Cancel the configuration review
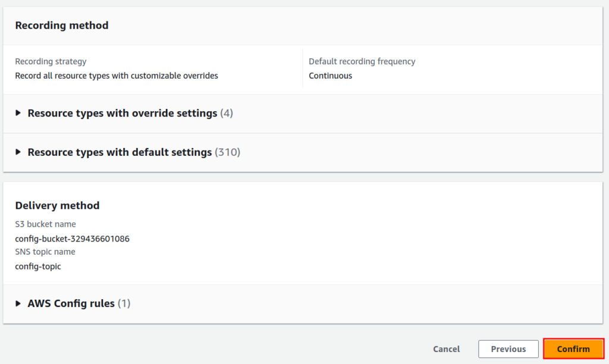Screen dimensions: 609x364 pyautogui.click(x=446, y=349)
